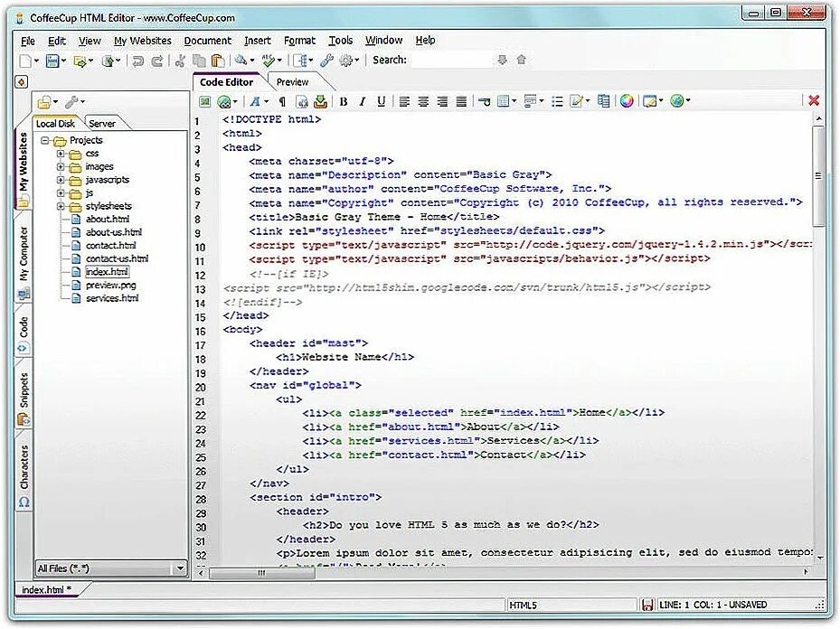Click the small orange icon above the sidebar
This screenshot has width=840, height=629.
coord(22,82)
